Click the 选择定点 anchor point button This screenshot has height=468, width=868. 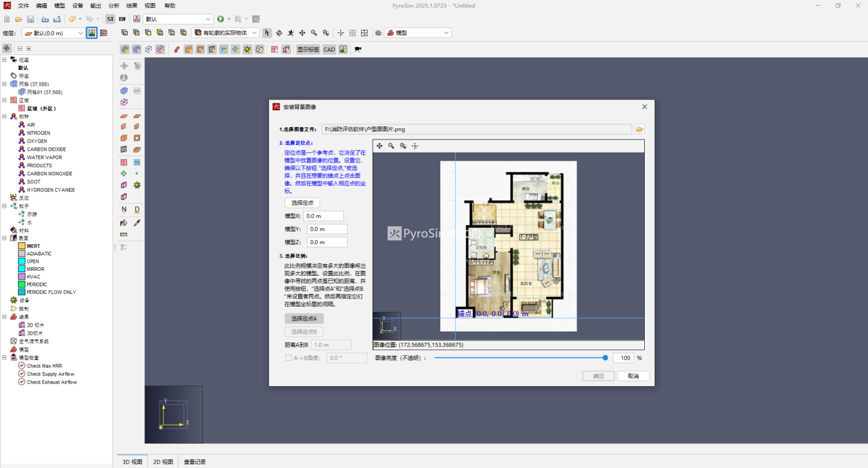302,203
